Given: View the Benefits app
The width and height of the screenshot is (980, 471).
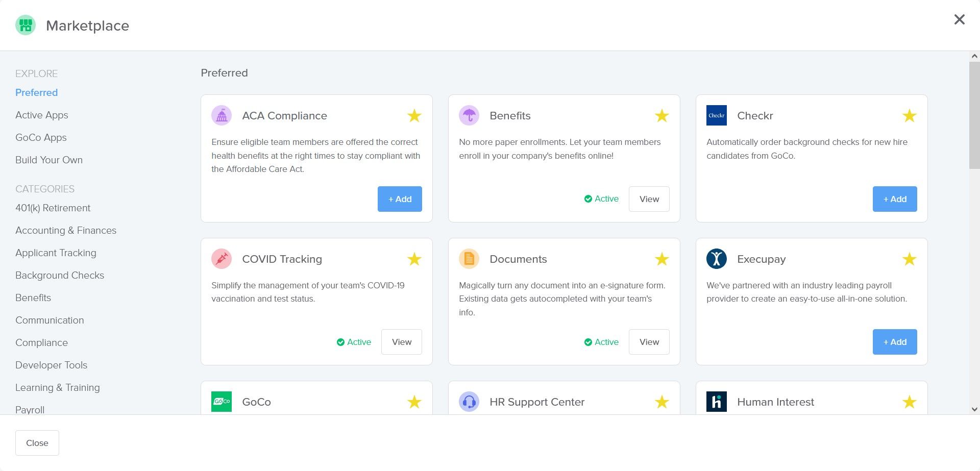Looking at the screenshot, I should tap(649, 199).
